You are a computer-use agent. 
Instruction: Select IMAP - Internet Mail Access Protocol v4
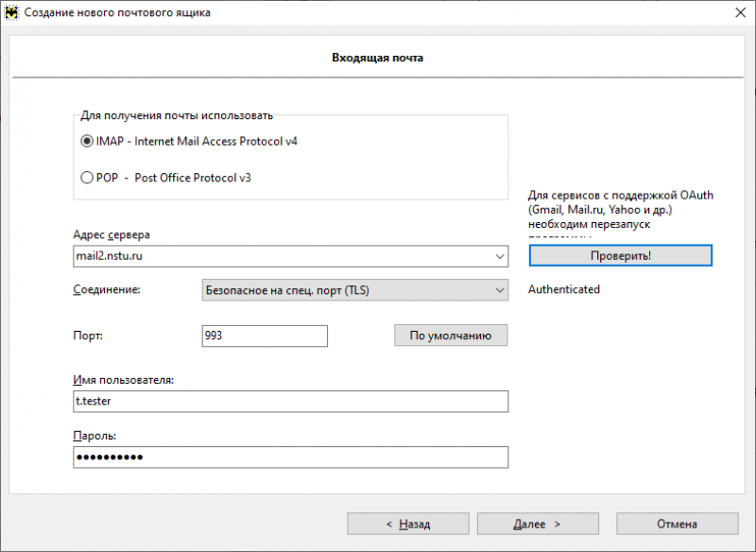point(189,141)
